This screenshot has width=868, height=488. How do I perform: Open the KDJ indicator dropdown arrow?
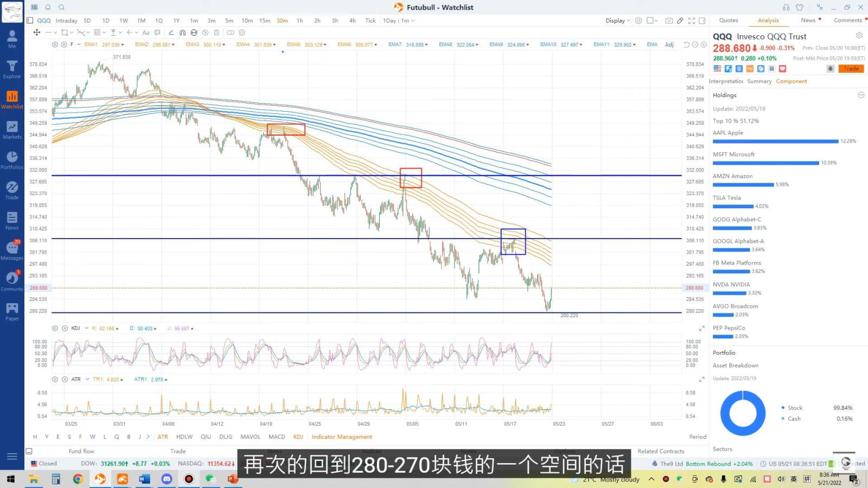tap(86, 328)
